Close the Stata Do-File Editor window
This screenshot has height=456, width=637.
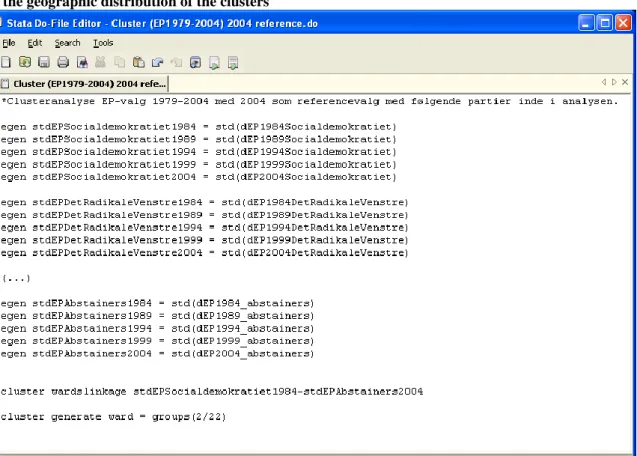[x=623, y=23]
